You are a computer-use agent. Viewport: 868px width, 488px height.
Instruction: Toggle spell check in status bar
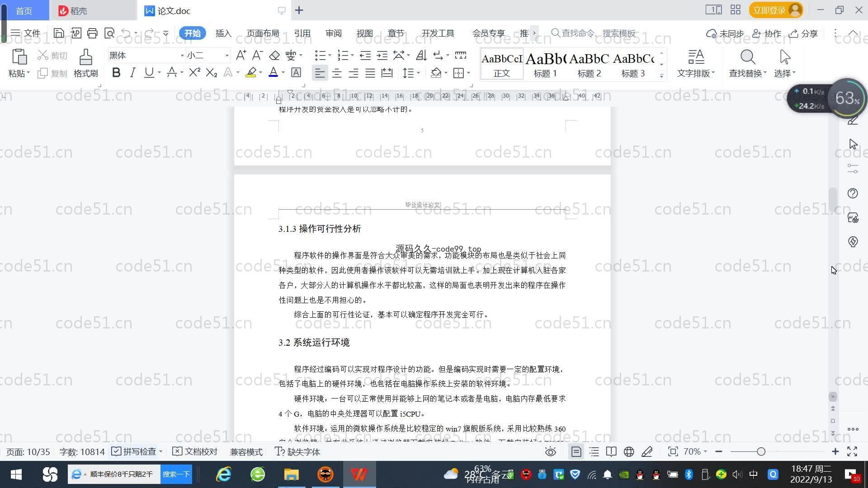tap(134, 451)
